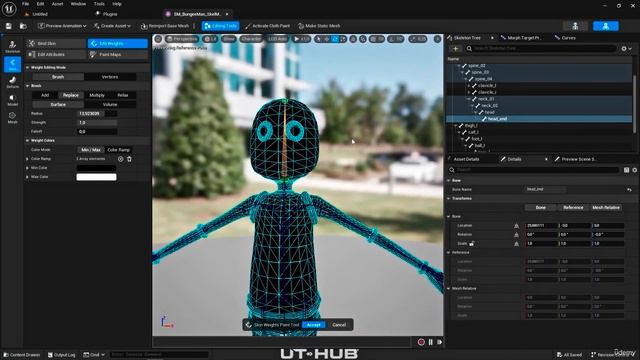Open the Cmd dropdown in status bar
This screenshot has height=360, width=640.
pos(94,355)
